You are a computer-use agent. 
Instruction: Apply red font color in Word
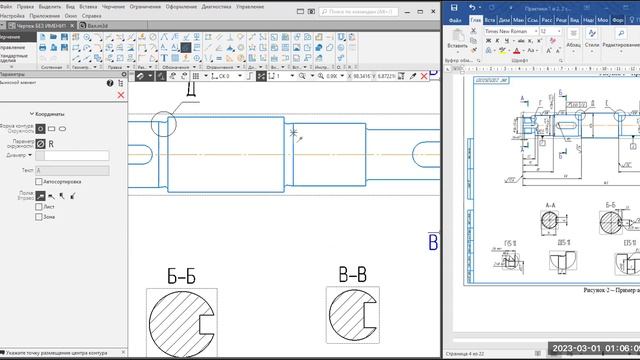(x=516, y=51)
